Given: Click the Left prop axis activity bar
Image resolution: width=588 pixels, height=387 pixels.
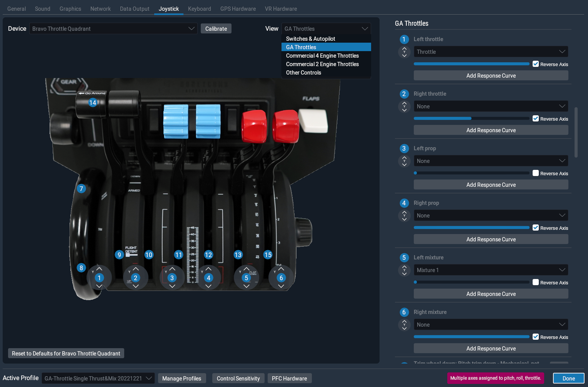Looking at the screenshot, I should click(x=471, y=173).
